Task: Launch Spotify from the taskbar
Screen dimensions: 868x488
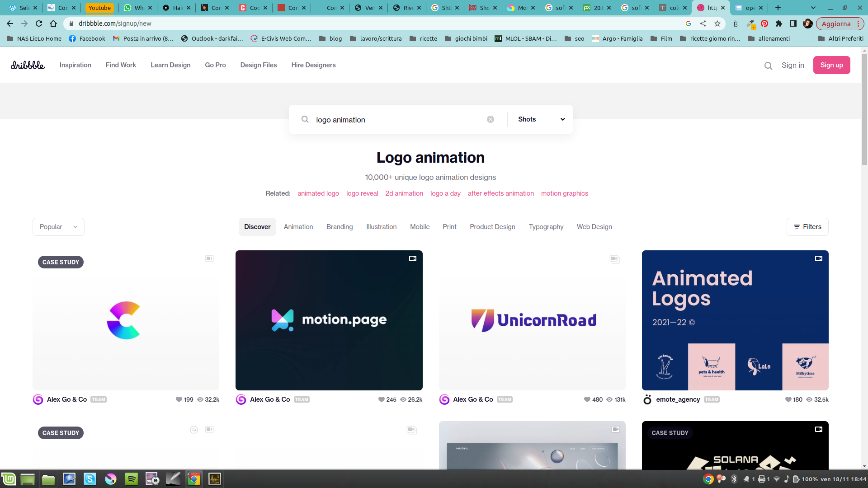Action: (x=132, y=479)
